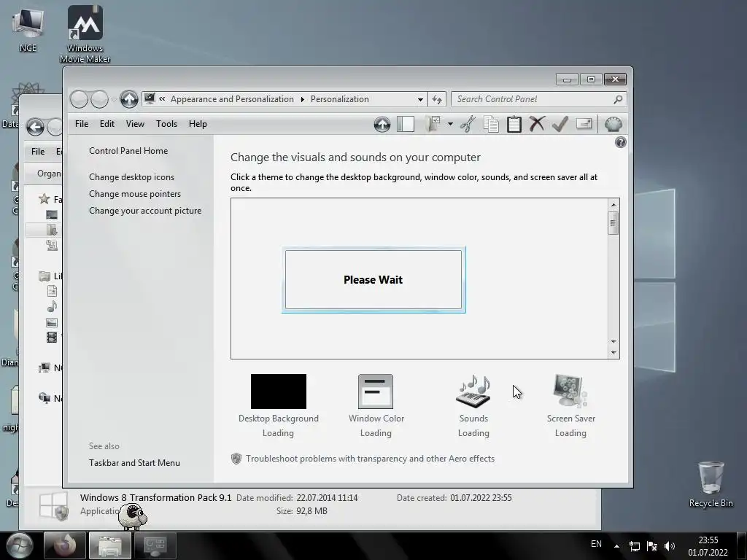Open Taskbar and Start Menu link
This screenshot has width=747, height=560.
click(134, 463)
